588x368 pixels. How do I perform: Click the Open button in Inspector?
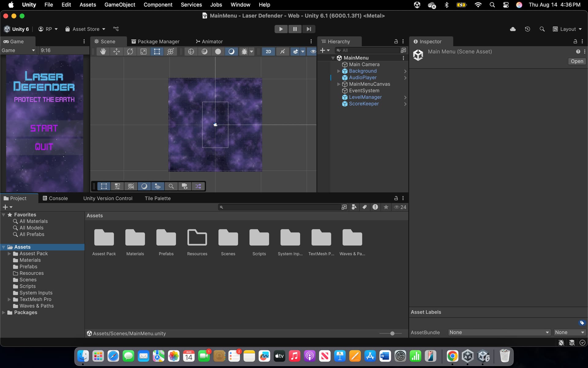point(577,61)
